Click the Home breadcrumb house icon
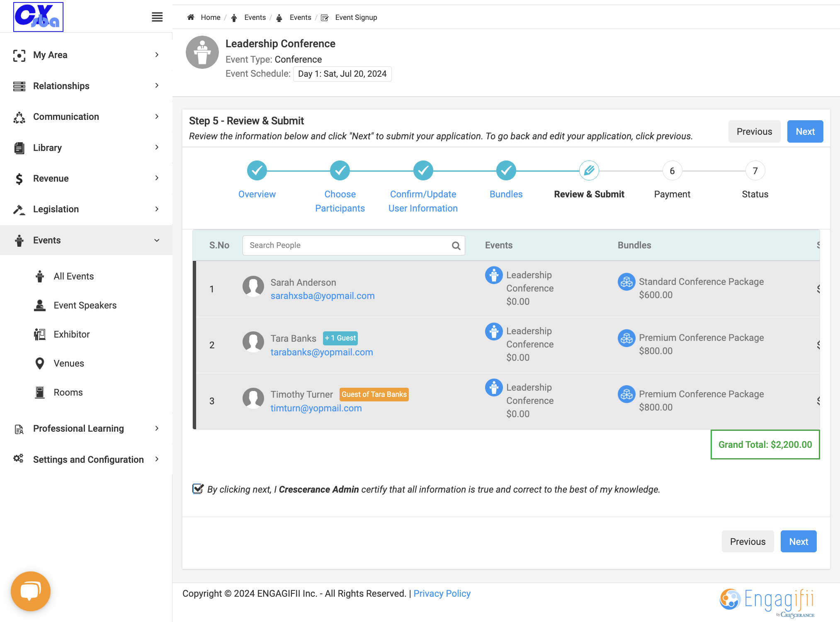The width and height of the screenshot is (840, 622). (x=191, y=17)
